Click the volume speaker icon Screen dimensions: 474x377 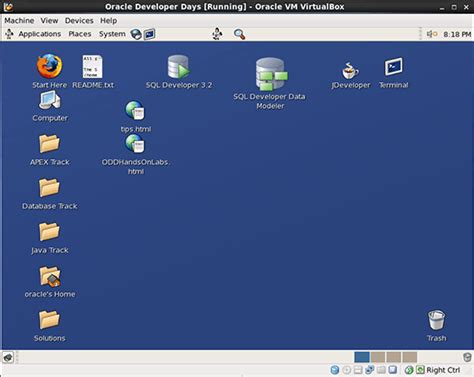(x=432, y=34)
